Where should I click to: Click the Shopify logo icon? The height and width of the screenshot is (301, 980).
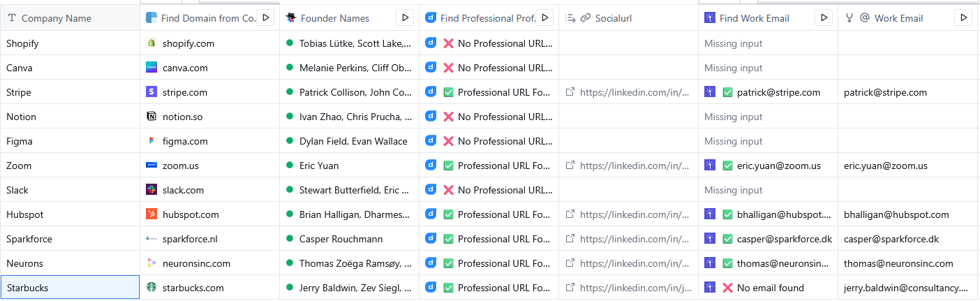[x=151, y=43]
